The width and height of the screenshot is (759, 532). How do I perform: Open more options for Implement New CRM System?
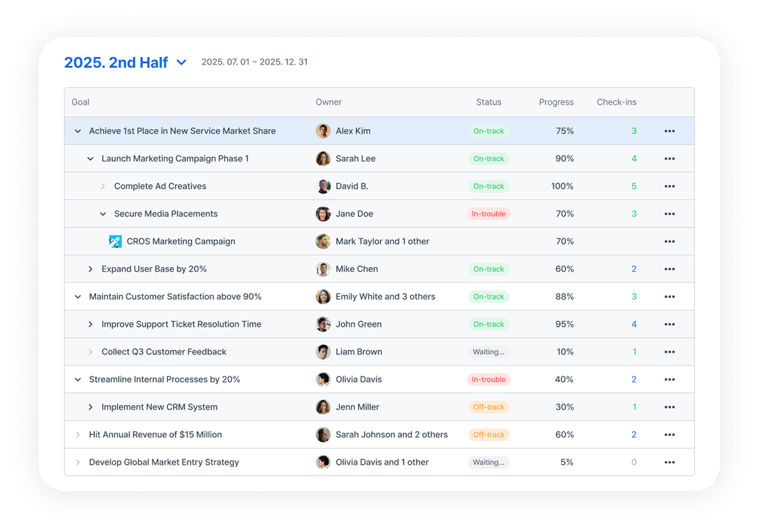tap(669, 407)
